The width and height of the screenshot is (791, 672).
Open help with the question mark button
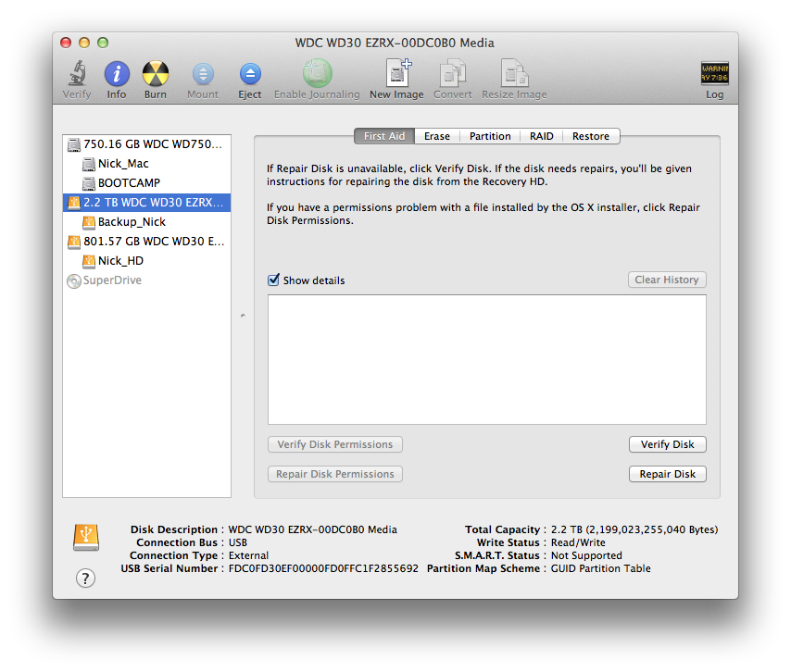(85, 579)
